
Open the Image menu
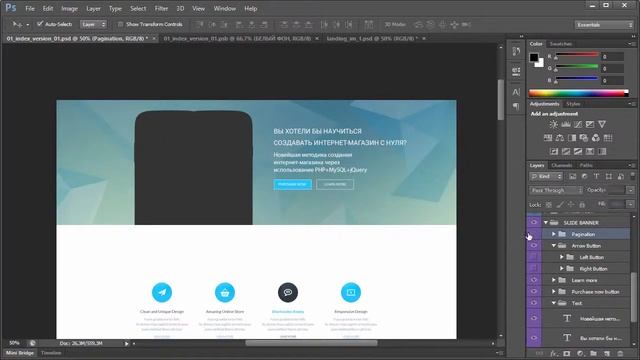tap(69, 8)
